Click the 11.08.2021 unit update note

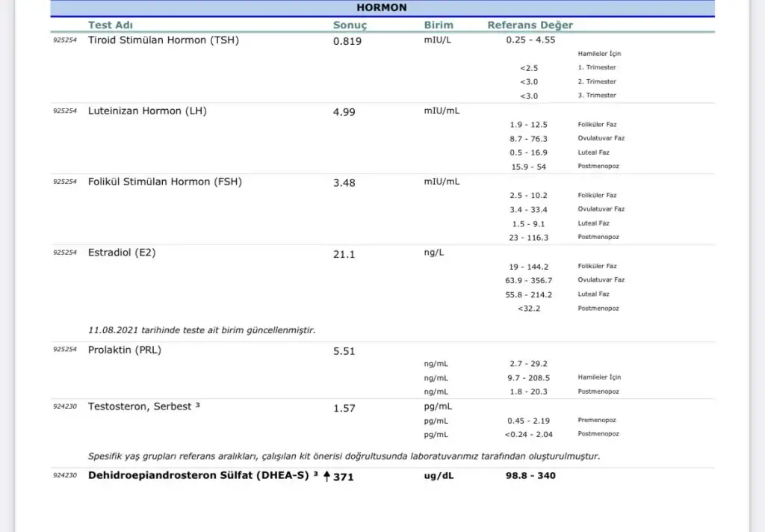[x=201, y=330]
